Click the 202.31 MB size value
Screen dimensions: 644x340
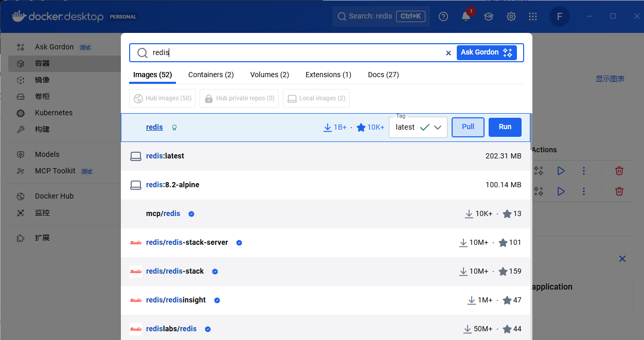(504, 156)
